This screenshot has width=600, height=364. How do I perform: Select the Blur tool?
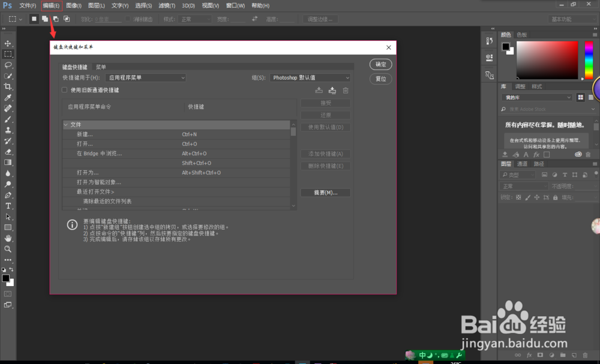click(x=8, y=173)
